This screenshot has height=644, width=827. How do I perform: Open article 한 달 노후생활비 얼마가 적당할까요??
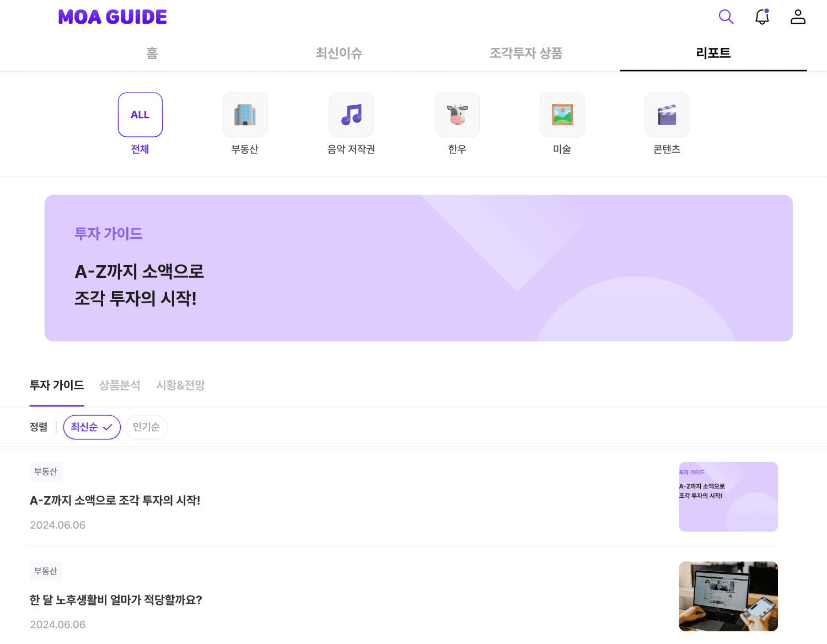pos(116,600)
